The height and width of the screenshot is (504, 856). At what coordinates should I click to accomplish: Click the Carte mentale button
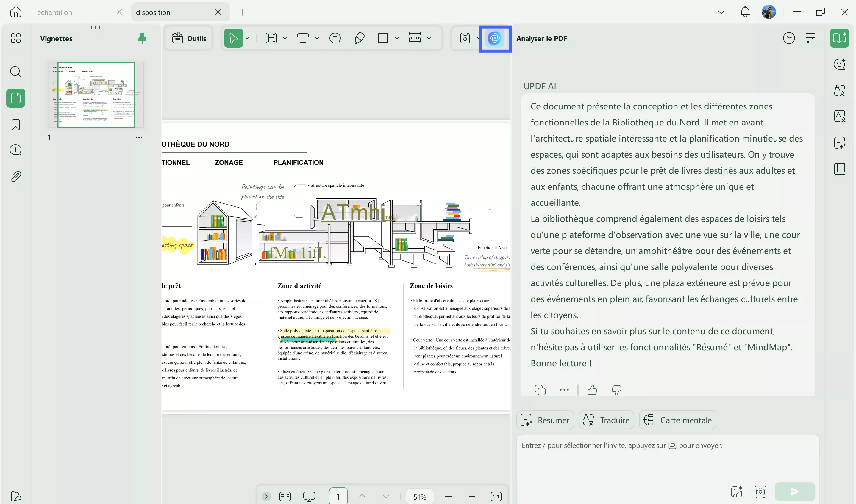click(x=677, y=420)
